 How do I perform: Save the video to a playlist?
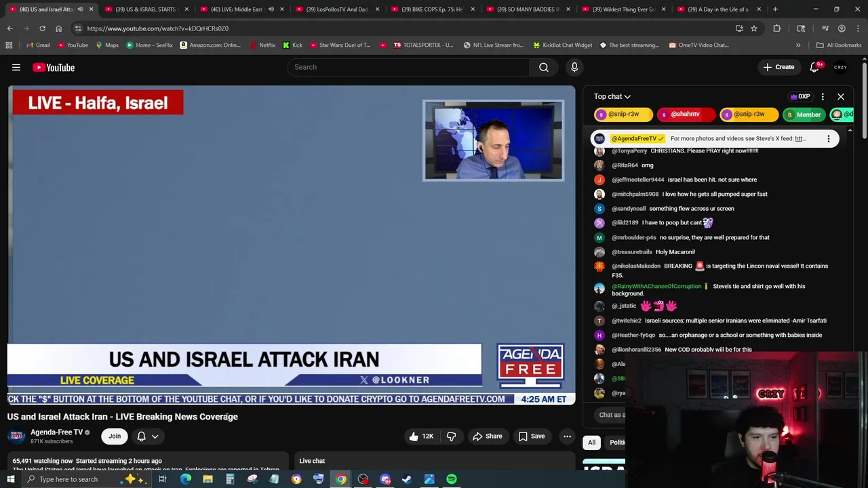tap(532, 436)
